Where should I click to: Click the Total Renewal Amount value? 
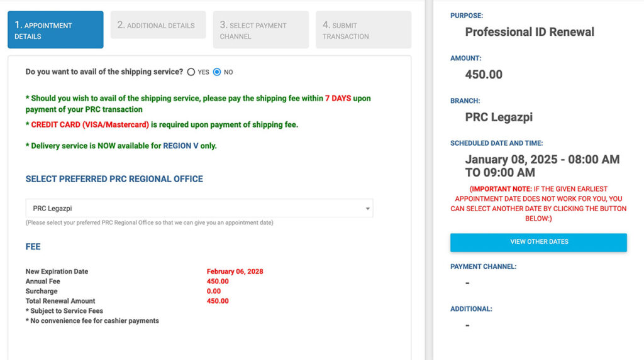point(218,301)
